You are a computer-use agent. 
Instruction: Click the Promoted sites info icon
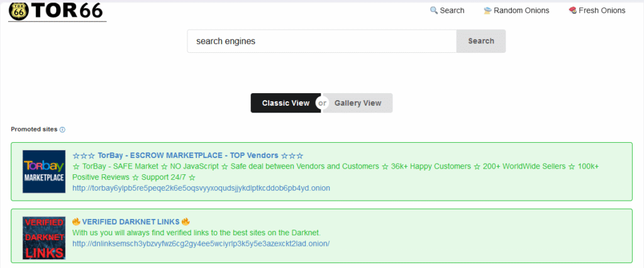tap(62, 130)
